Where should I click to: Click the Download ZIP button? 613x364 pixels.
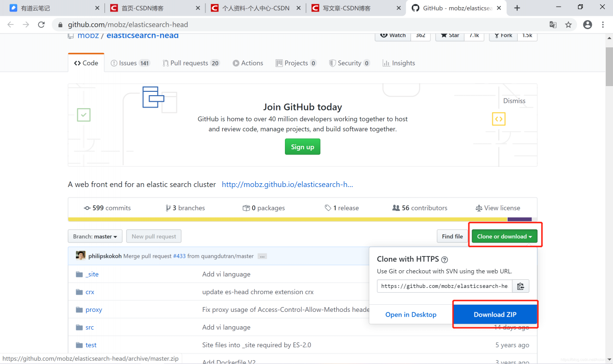pyautogui.click(x=495, y=314)
